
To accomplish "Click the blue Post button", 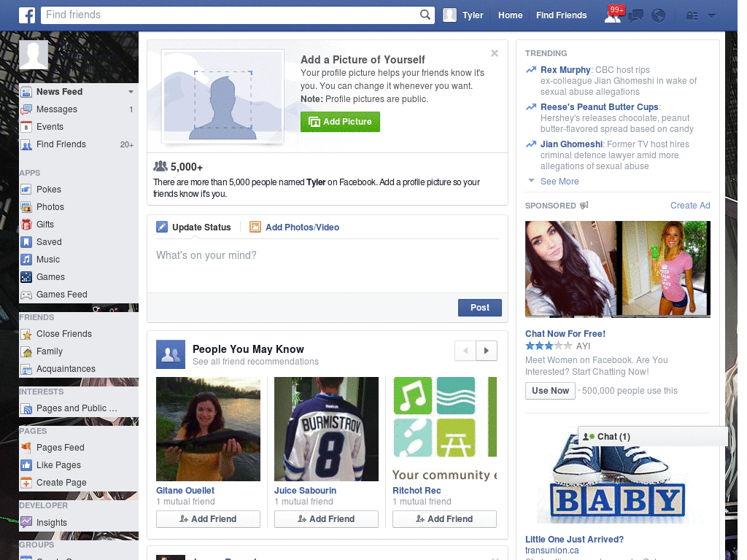I will coord(480,308).
